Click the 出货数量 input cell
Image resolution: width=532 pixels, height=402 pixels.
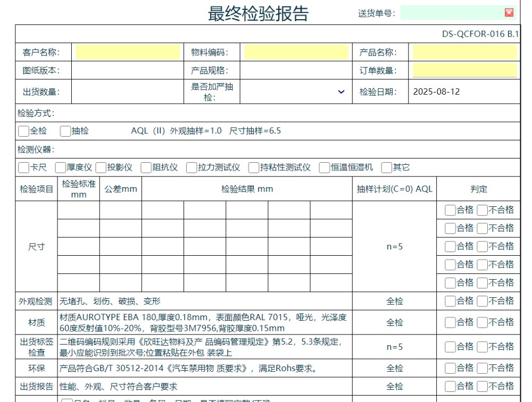pos(128,91)
